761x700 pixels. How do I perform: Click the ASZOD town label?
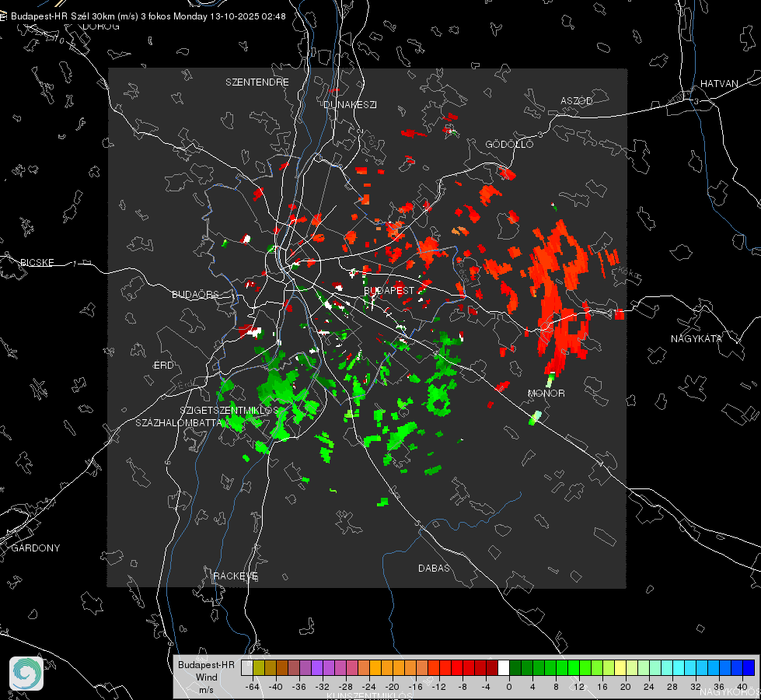(577, 100)
